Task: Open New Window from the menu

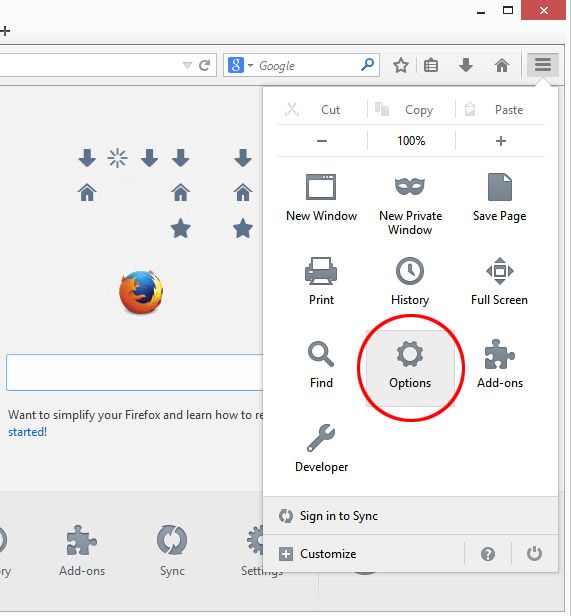Action: 321,198
